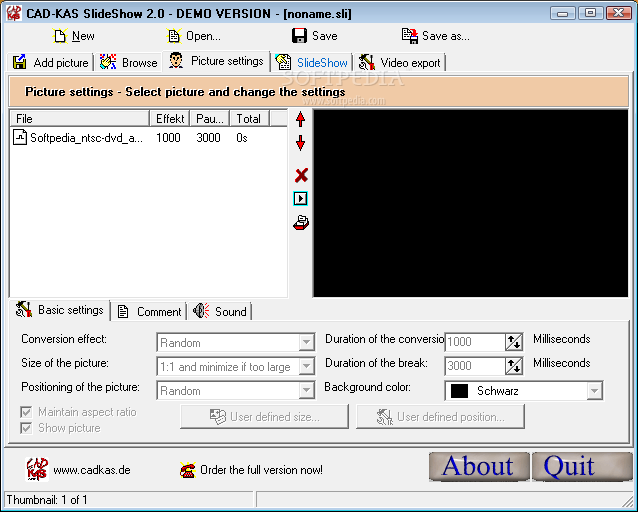Open the Video export tab
Screen dimensions: 638x512
pos(400,63)
